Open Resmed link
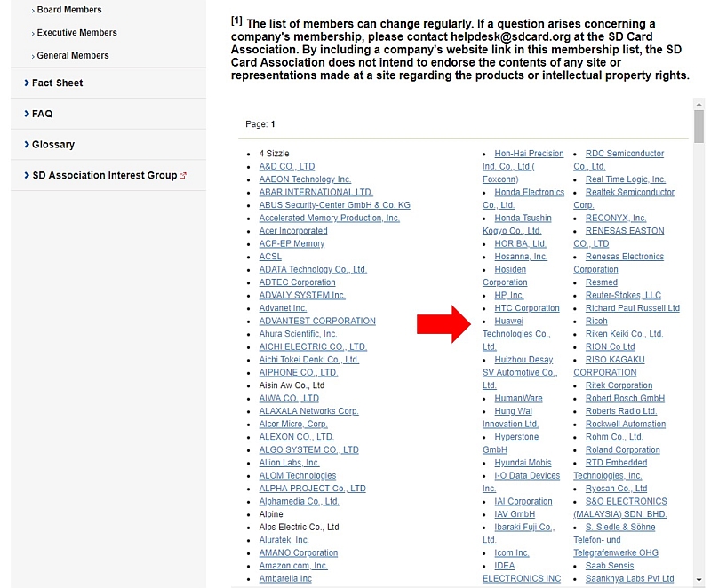Screen dimensions: 711x588 pos(602,282)
